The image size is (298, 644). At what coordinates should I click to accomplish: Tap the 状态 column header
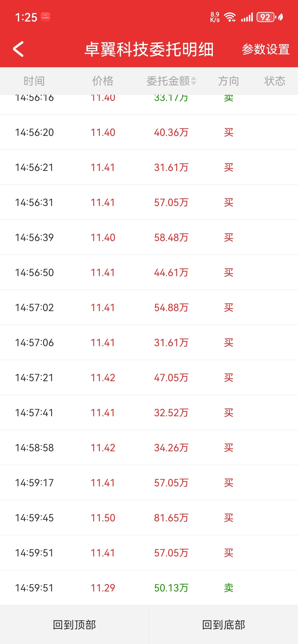tap(275, 81)
